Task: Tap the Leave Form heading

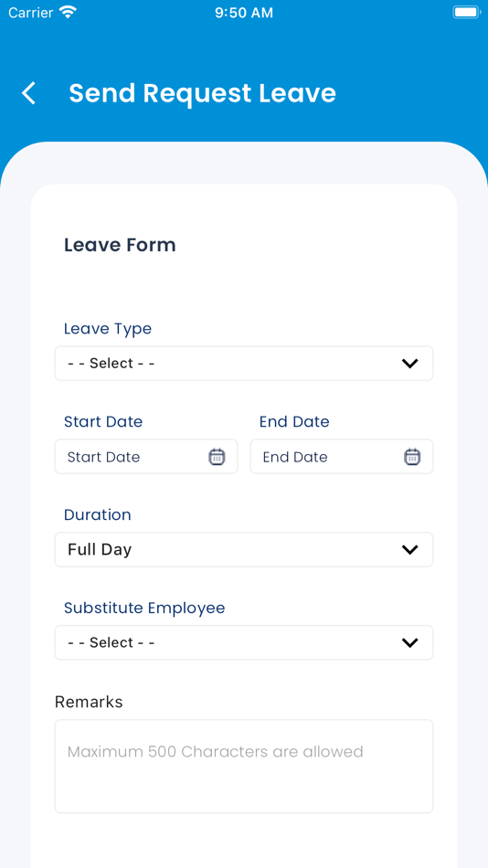Action: pos(120,245)
